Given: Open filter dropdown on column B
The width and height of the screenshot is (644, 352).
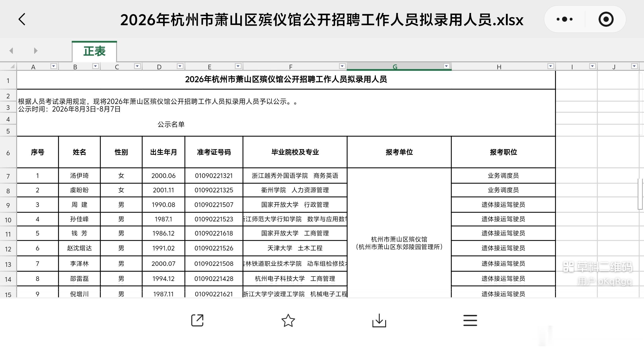Looking at the screenshot, I should [95, 66].
